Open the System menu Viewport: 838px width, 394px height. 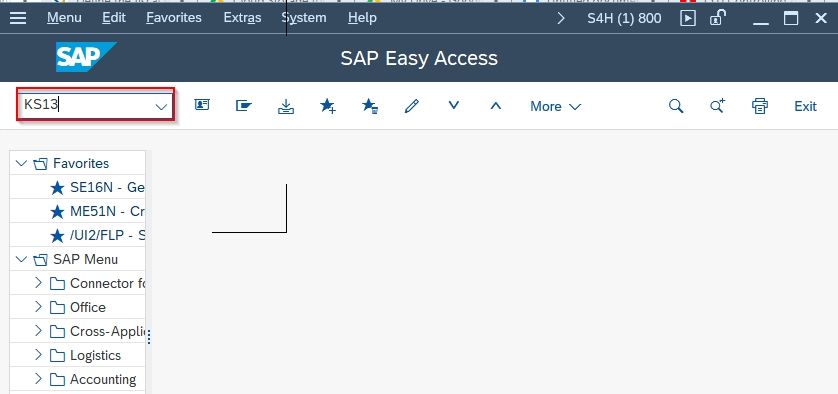click(x=304, y=18)
